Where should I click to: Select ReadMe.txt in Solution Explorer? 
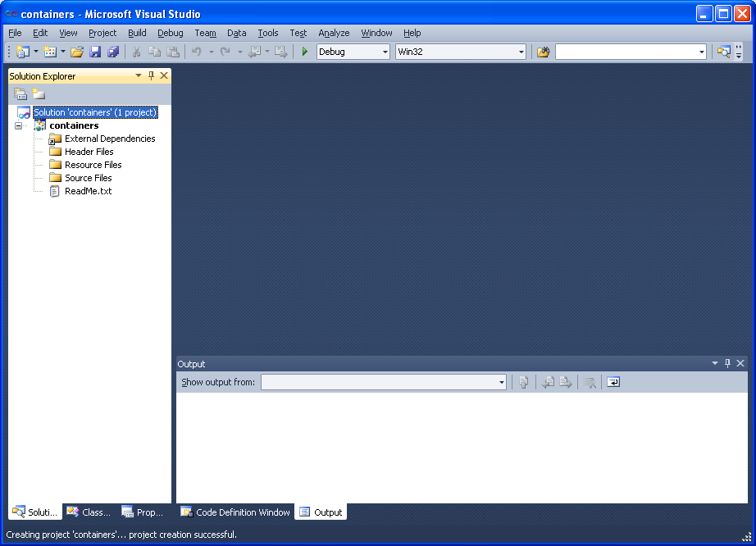pyautogui.click(x=88, y=191)
